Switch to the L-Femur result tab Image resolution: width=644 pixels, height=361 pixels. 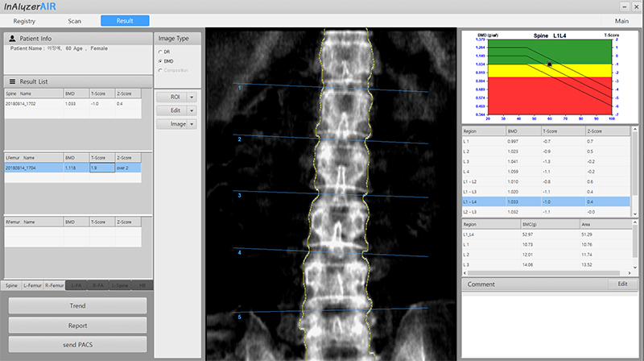[32, 285]
